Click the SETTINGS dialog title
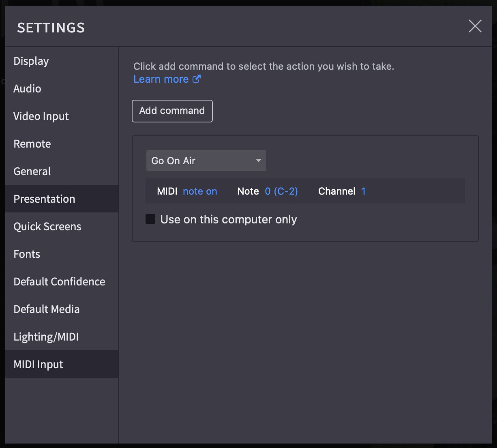The width and height of the screenshot is (497, 448). [51, 28]
